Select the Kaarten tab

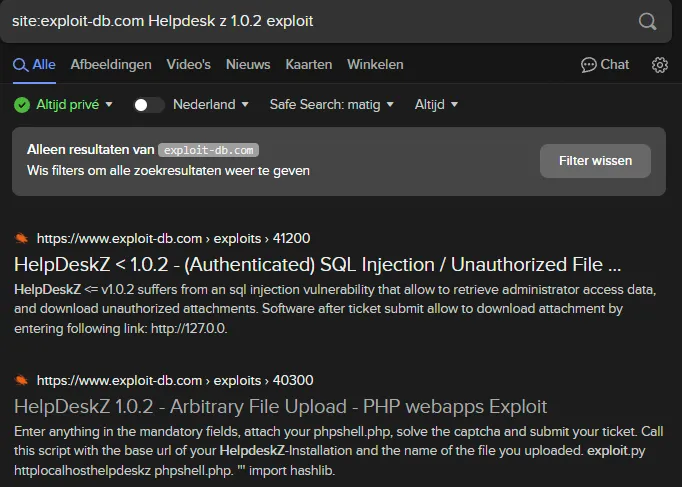pos(308,65)
